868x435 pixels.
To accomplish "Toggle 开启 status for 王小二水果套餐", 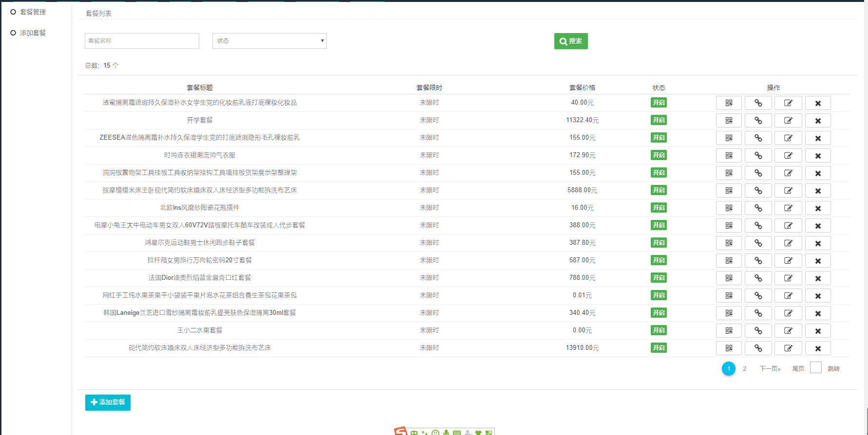I will [x=659, y=330].
